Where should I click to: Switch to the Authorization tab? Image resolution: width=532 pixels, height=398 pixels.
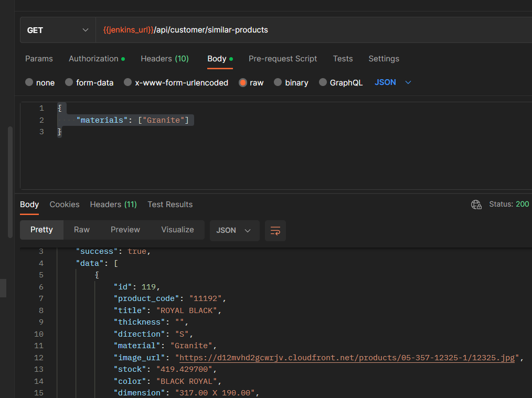[x=97, y=59]
